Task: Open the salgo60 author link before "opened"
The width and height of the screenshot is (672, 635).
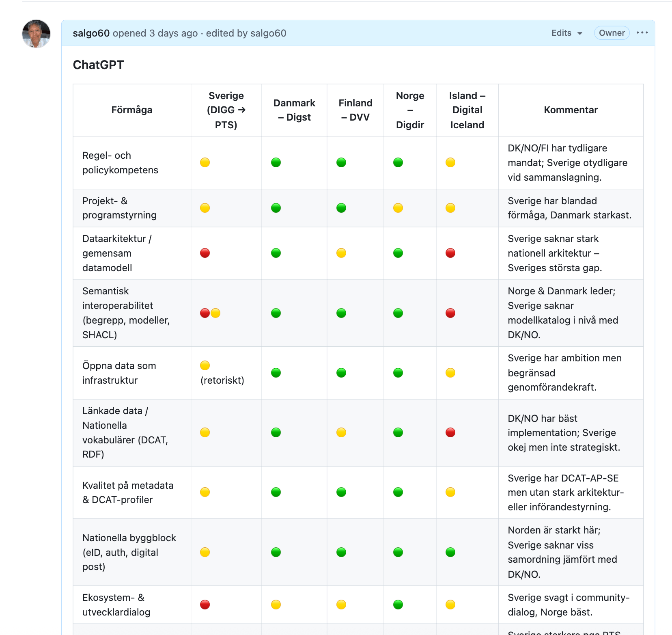Action: click(x=91, y=33)
